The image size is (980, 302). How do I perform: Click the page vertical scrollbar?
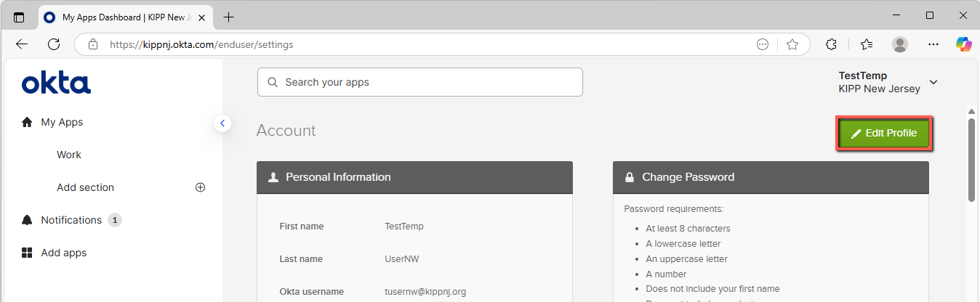point(971,160)
